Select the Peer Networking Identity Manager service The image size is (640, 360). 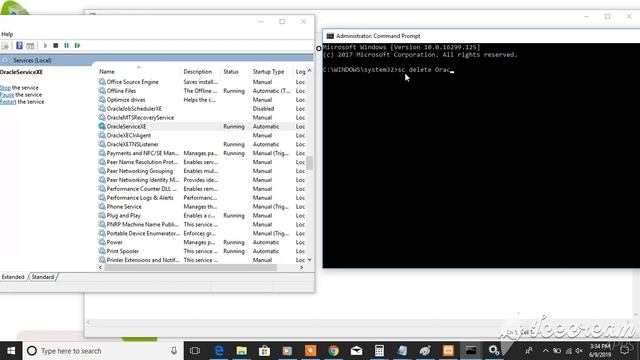click(x=142, y=180)
